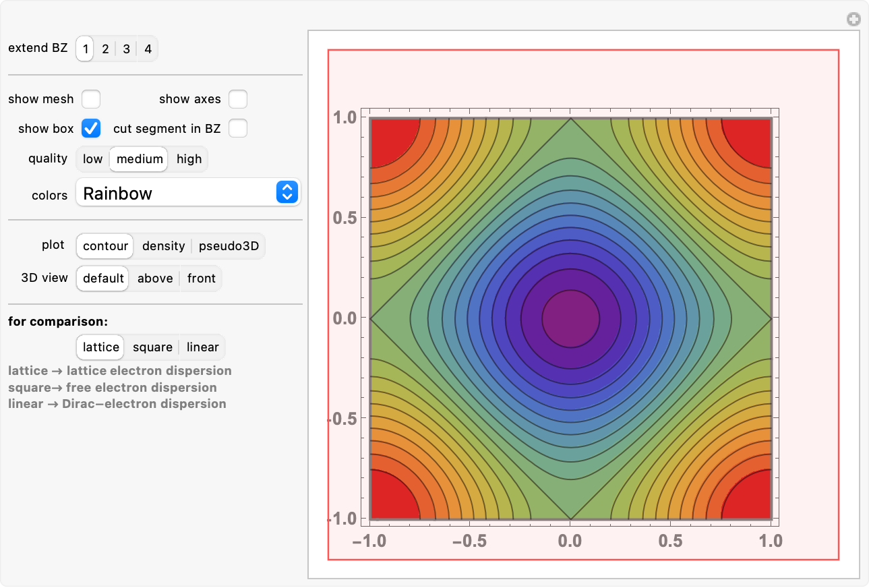Click the 'extend BZ' label
This screenshot has height=588, width=869.
pyautogui.click(x=38, y=48)
